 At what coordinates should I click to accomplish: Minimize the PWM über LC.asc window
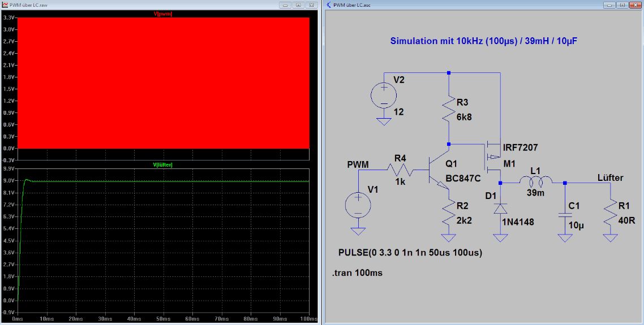(x=609, y=5)
